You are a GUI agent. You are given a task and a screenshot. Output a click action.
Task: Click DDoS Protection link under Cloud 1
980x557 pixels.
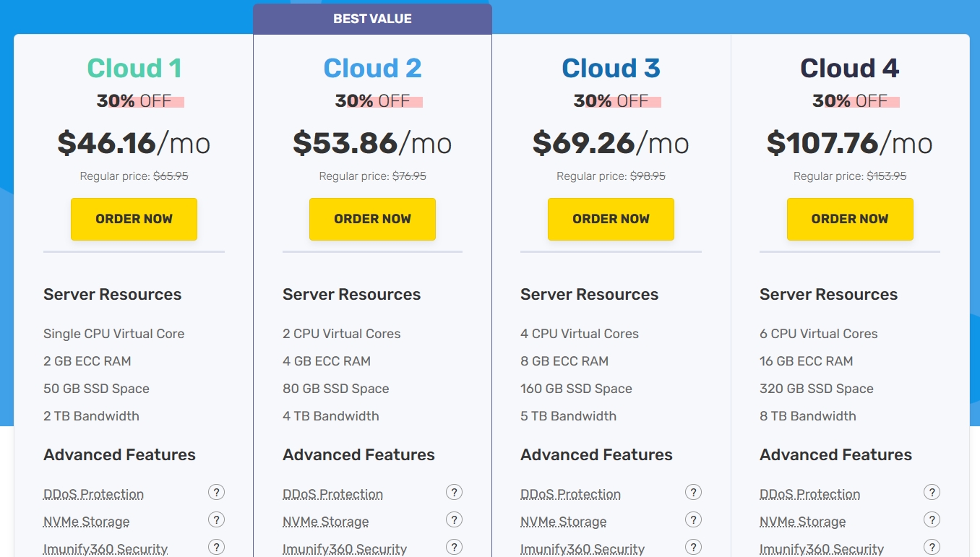(93, 495)
